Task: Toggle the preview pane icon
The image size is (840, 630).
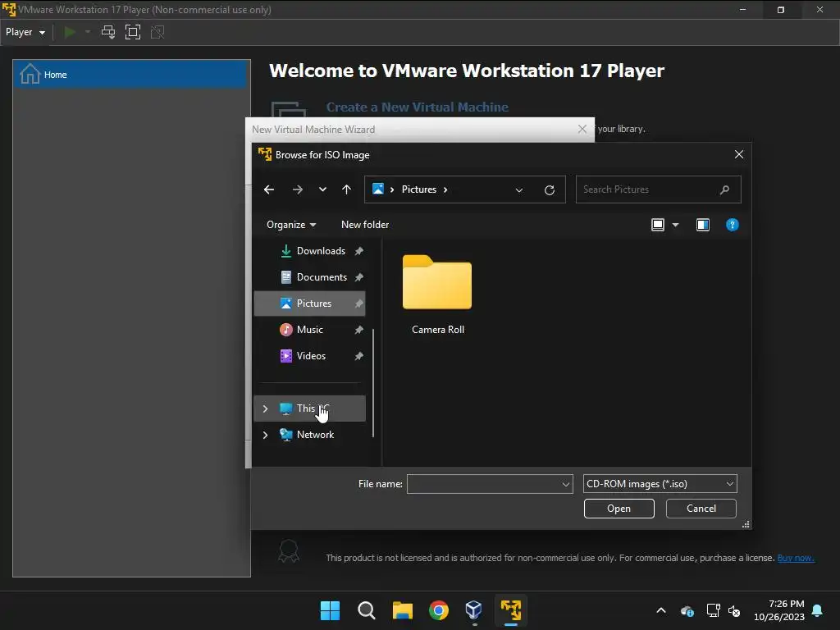Action: 703,225
